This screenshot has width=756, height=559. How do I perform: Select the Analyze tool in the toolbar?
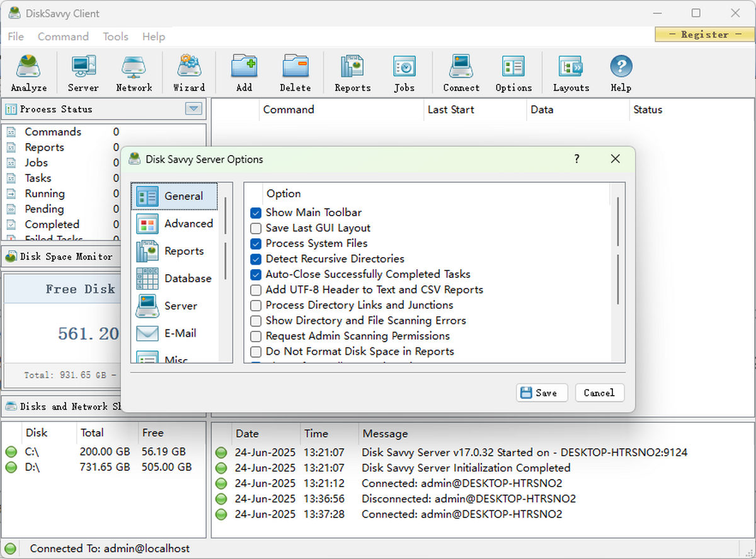coord(28,71)
